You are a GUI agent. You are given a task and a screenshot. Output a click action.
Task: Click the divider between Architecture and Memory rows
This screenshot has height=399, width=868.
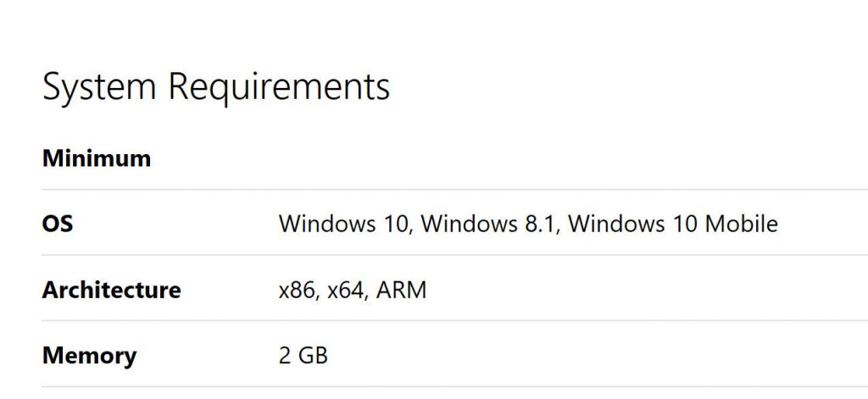(x=434, y=321)
